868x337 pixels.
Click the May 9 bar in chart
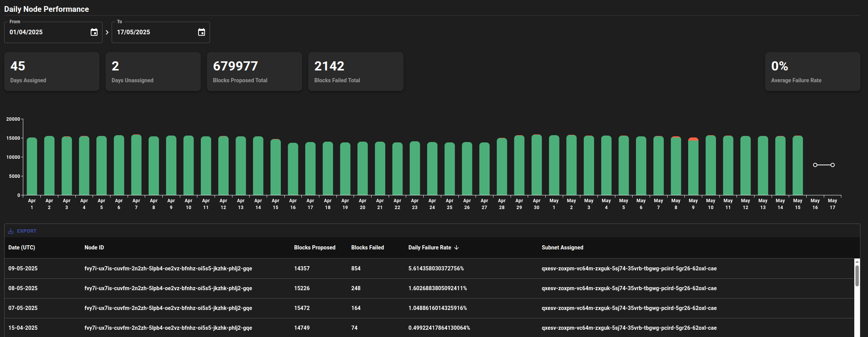pyautogui.click(x=693, y=168)
